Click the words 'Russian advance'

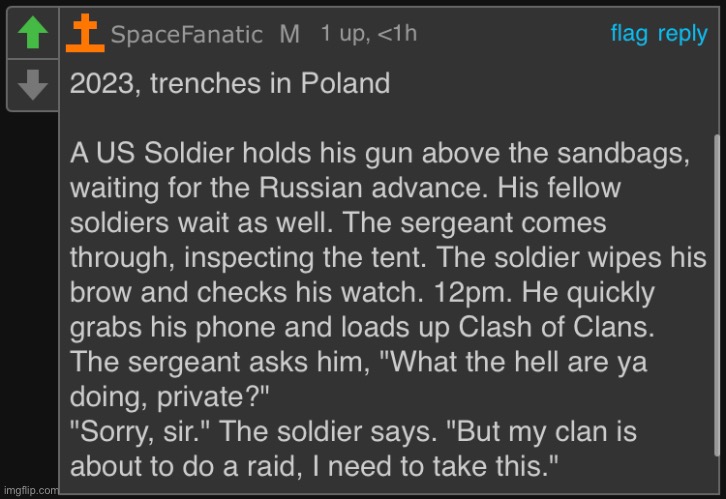pyautogui.click(x=373, y=188)
